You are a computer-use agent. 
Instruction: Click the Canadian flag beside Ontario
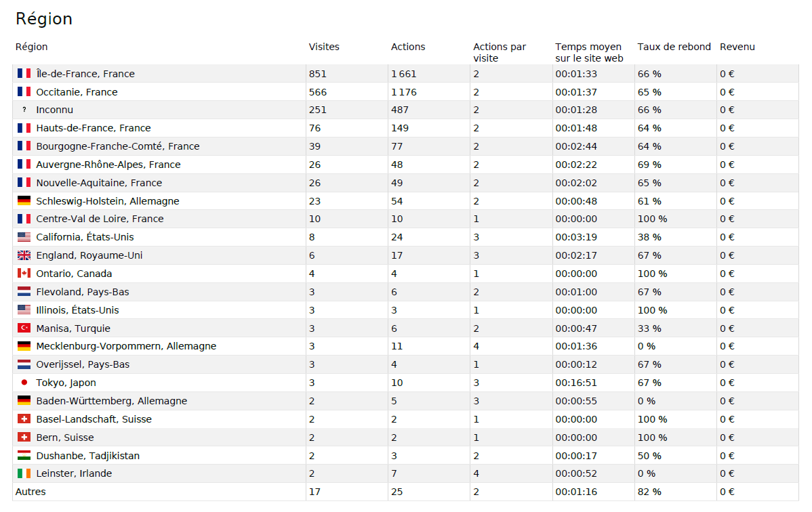pos(24,274)
